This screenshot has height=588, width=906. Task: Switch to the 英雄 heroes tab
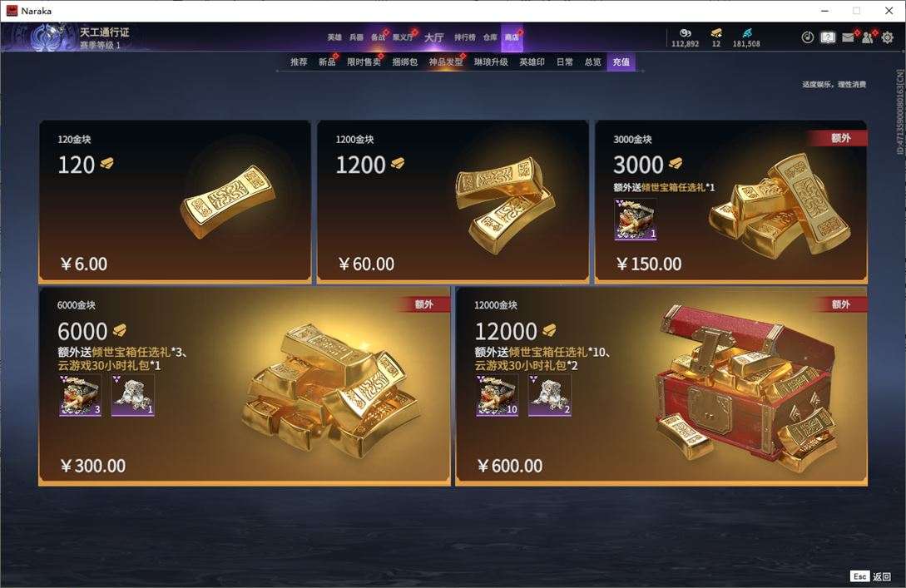(334, 37)
